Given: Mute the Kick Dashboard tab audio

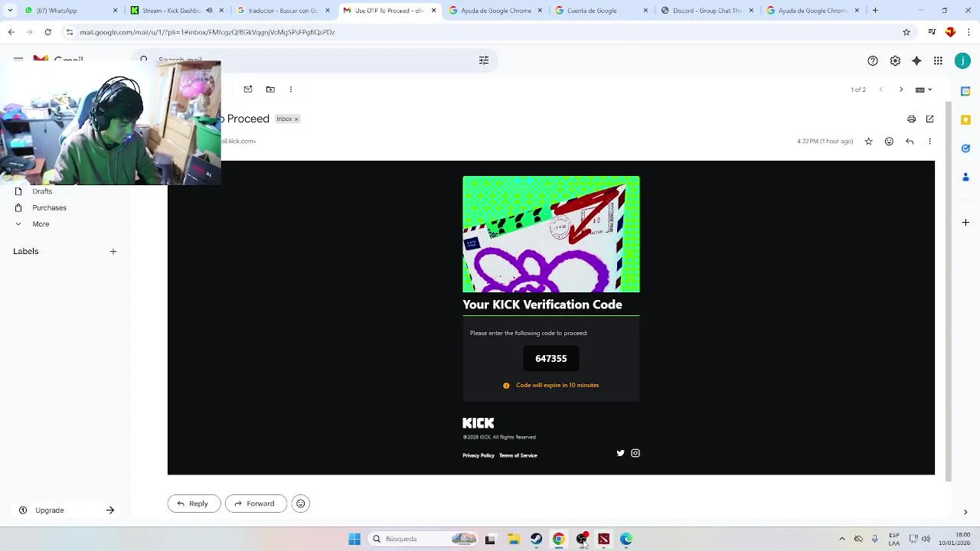Looking at the screenshot, I should (x=209, y=11).
